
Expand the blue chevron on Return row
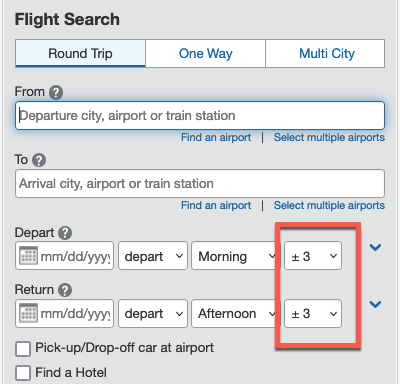[x=375, y=304]
